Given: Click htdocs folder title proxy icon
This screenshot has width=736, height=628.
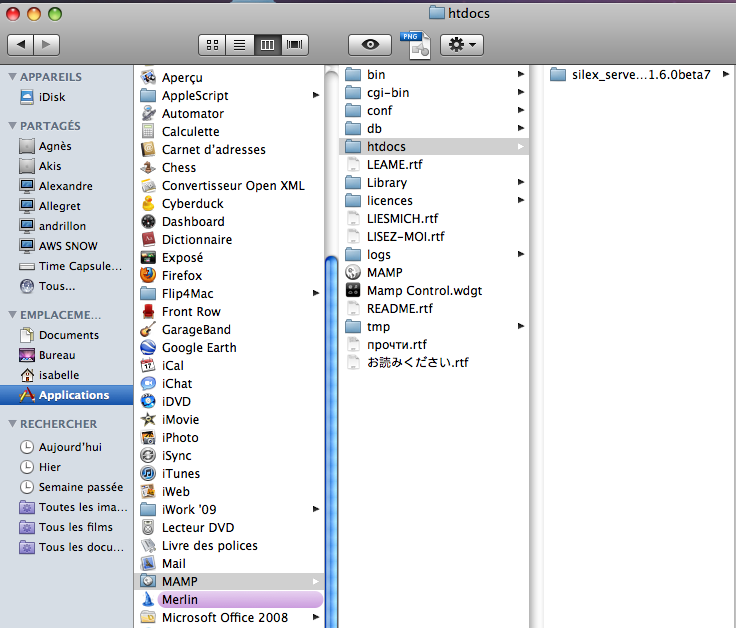Looking at the screenshot, I should (x=437, y=13).
